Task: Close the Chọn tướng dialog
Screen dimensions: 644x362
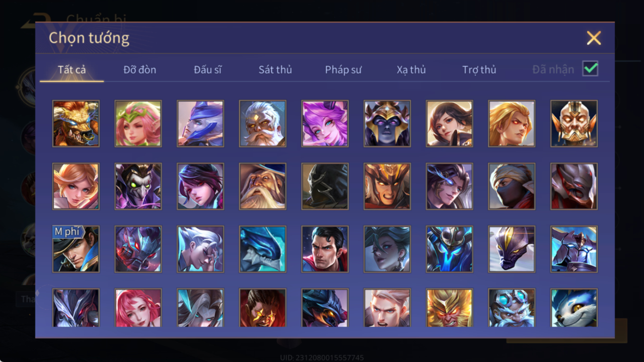Action: click(593, 38)
